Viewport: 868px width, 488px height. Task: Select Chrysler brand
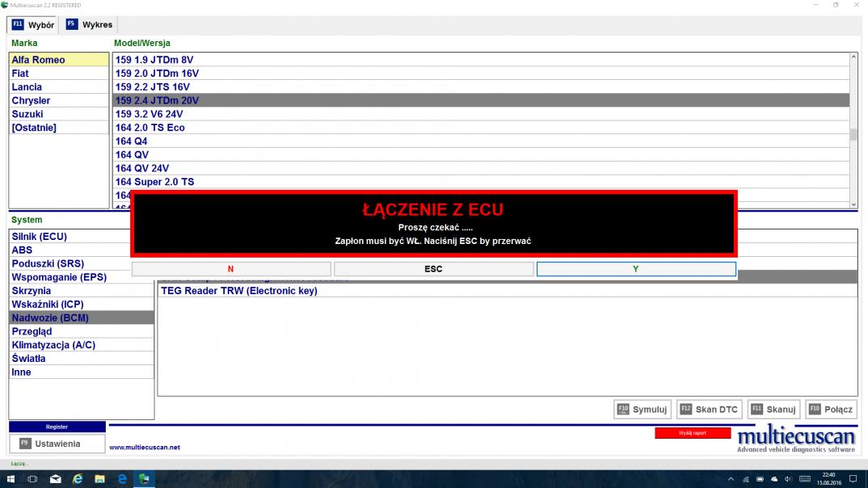coord(59,101)
